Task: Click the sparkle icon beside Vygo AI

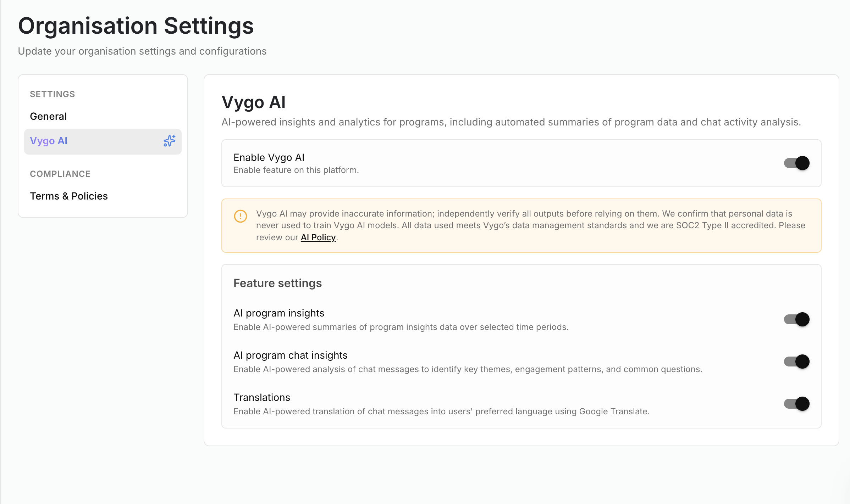Action: [x=169, y=141]
